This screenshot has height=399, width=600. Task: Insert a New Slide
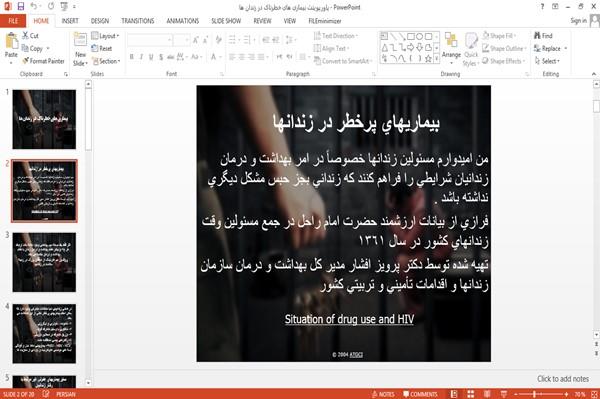pos(80,49)
